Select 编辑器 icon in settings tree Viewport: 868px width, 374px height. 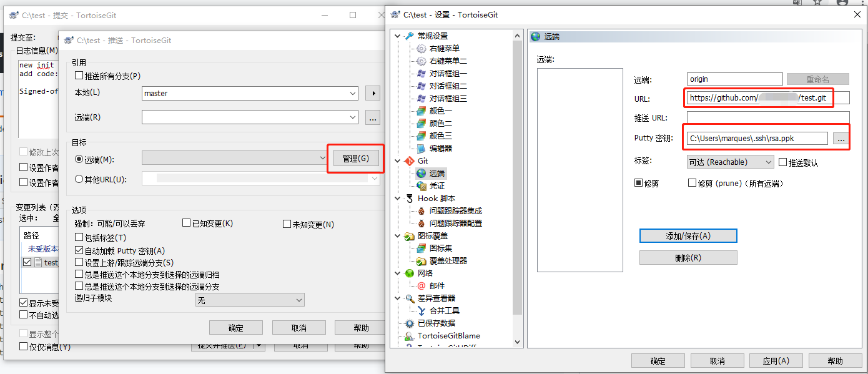[x=422, y=148]
